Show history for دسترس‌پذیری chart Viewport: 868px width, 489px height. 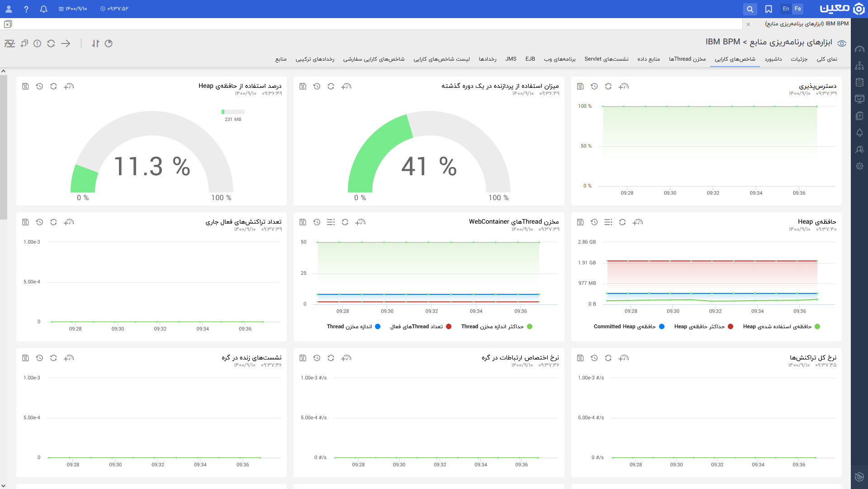click(x=594, y=86)
